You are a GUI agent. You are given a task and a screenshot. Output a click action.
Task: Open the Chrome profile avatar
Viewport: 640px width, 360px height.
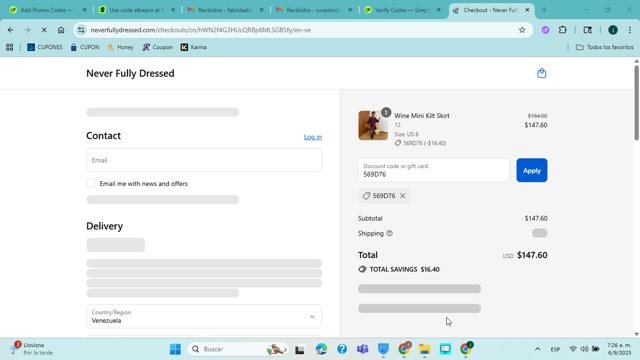pyautogui.click(x=613, y=30)
